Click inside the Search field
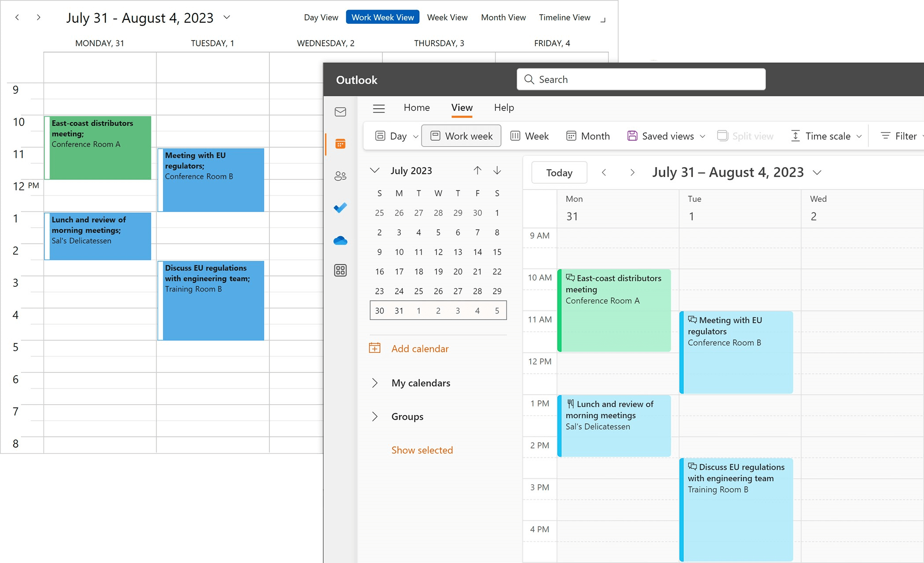The width and height of the screenshot is (924, 563). point(641,79)
